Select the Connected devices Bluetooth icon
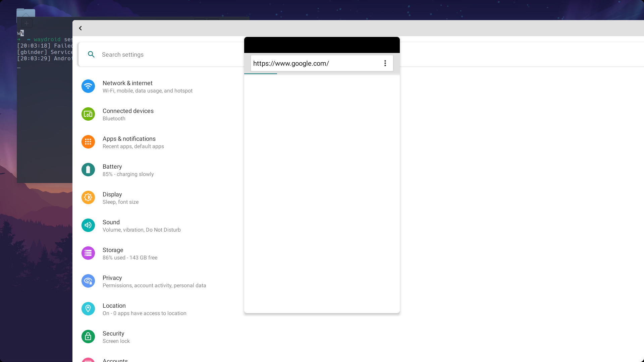 coord(88,114)
